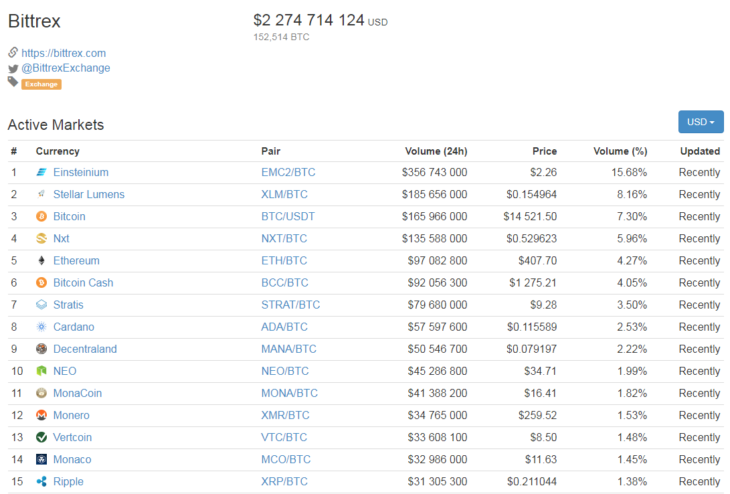Open the Nxt currency link
Viewport: 730px width, 494px height.
coord(61,238)
